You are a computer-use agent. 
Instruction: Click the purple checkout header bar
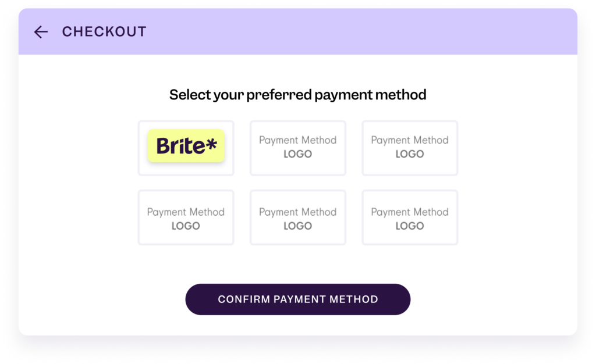point(297,31)
